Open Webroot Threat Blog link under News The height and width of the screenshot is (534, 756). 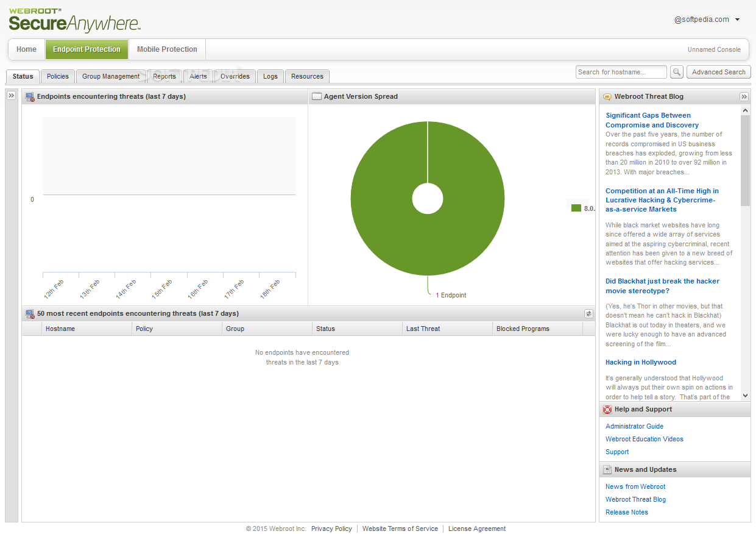[635, 499]
